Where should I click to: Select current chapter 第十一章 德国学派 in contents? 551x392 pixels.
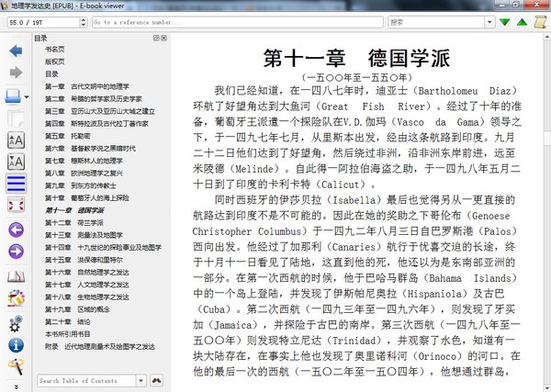pyautogui.click(x=74, y=210)
